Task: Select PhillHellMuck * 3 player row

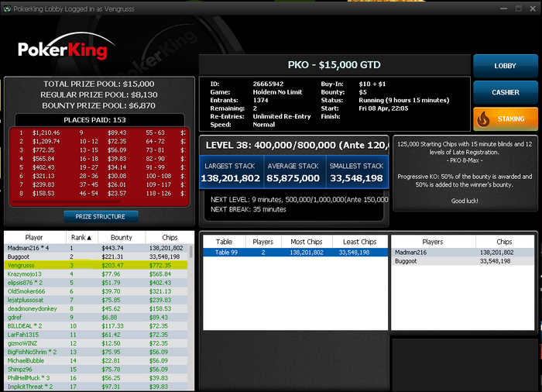Action: 96,378
